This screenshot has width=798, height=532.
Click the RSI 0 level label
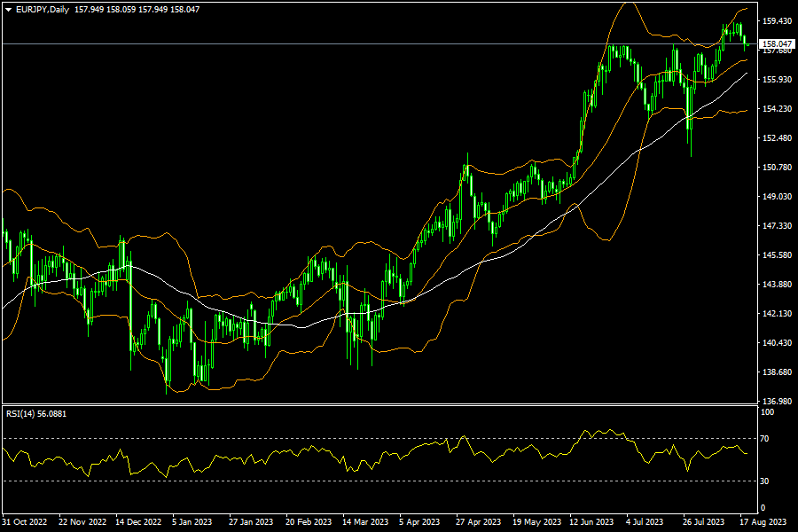(x=763, y=507)
